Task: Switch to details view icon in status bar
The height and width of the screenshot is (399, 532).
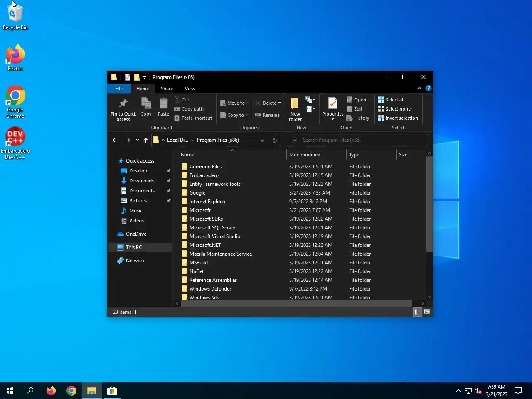Action: click(x=417, y=312)
